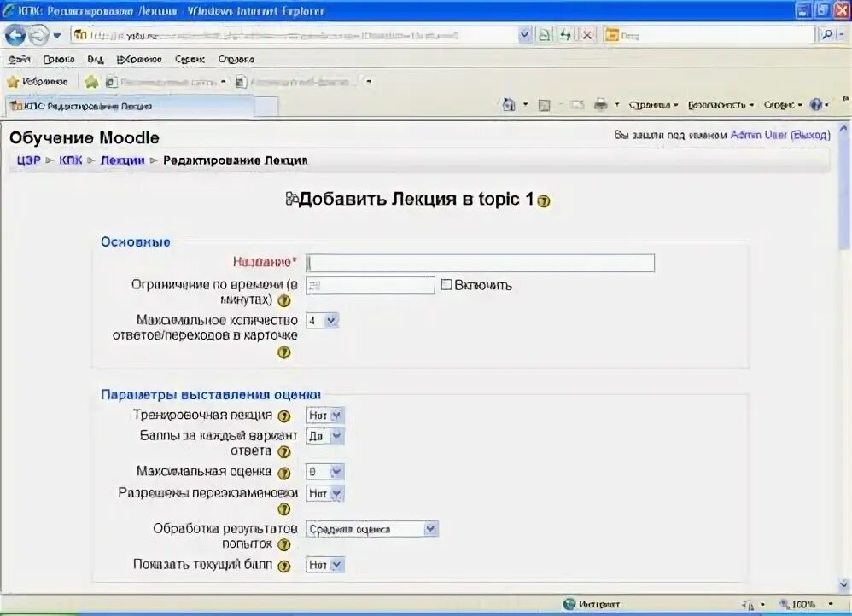The image size is (852, 616).
Task: Click the Print icon in command bar
Action: (600, 104)
